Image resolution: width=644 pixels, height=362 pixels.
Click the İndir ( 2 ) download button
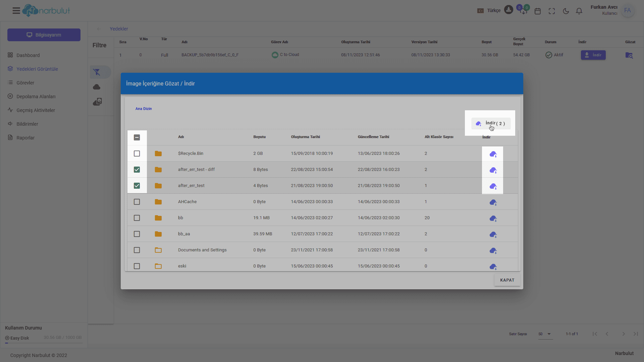tap(491, 123)
